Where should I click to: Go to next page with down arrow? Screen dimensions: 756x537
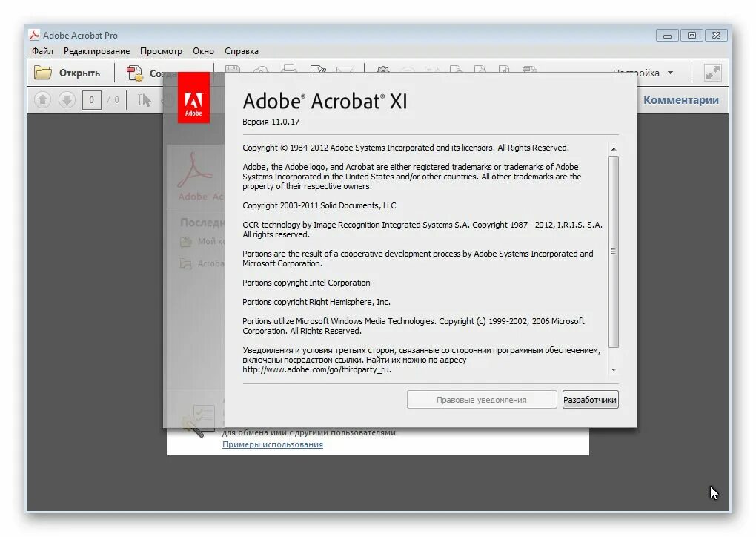[x=67, y=100]
